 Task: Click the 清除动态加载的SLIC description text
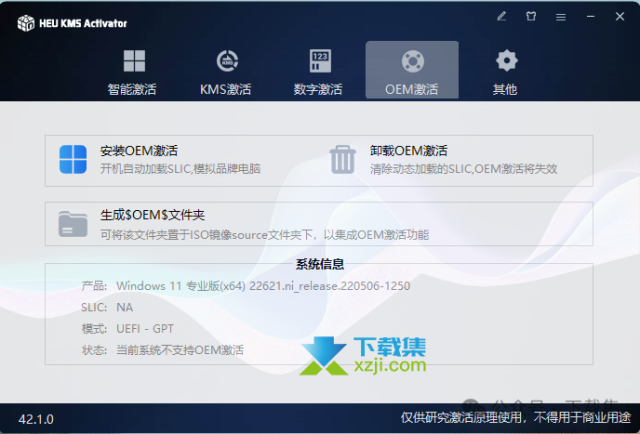[464, 169]
